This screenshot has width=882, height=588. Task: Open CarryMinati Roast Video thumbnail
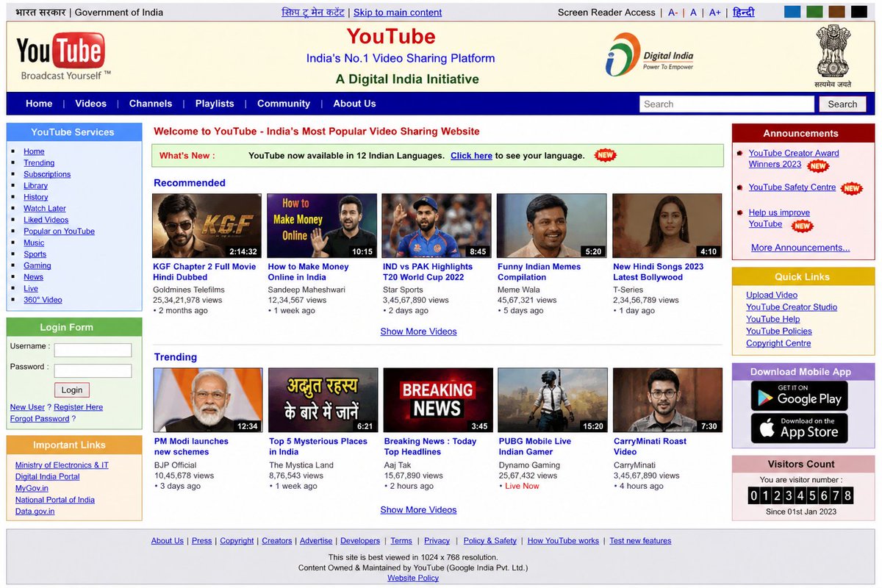point(667,400)
